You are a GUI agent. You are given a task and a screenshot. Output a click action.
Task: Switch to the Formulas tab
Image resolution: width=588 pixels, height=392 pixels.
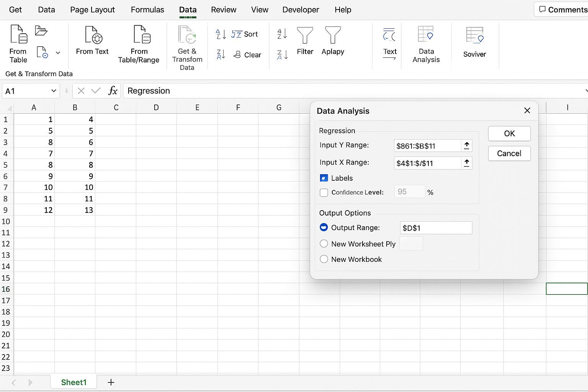[147, 10]
